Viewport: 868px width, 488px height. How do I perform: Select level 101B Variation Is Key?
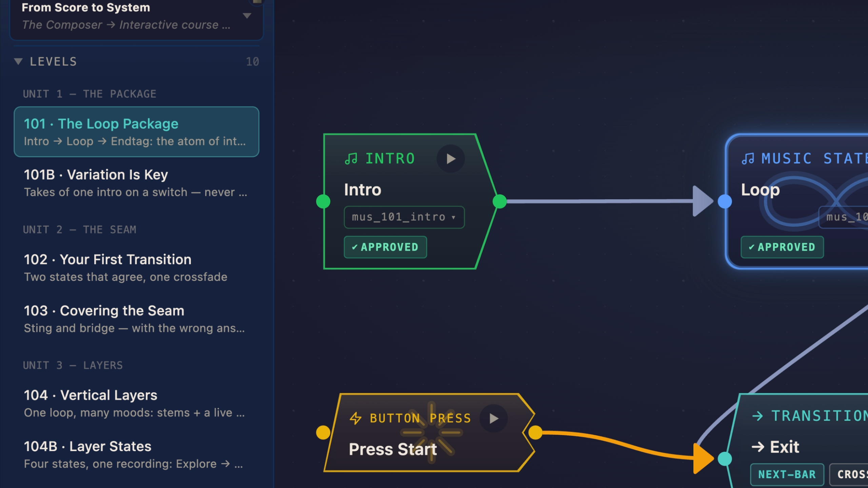(136, 183)
